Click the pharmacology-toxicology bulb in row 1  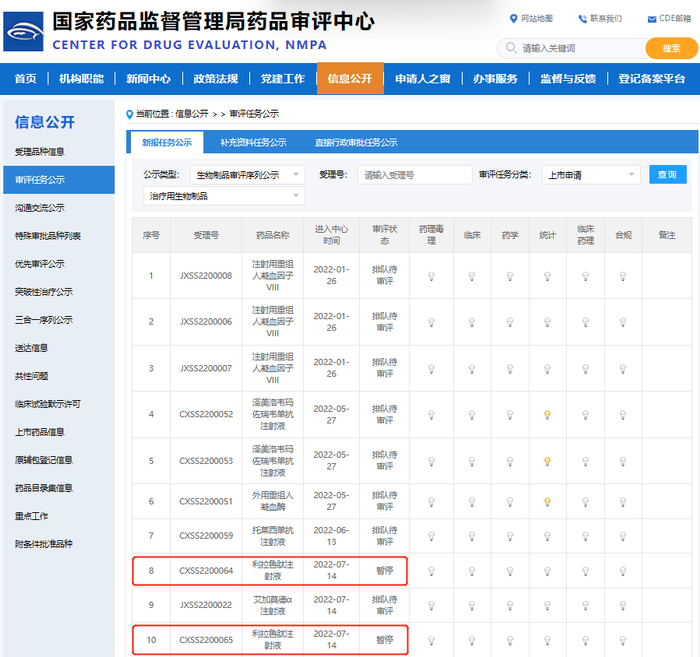pos(432,276)
